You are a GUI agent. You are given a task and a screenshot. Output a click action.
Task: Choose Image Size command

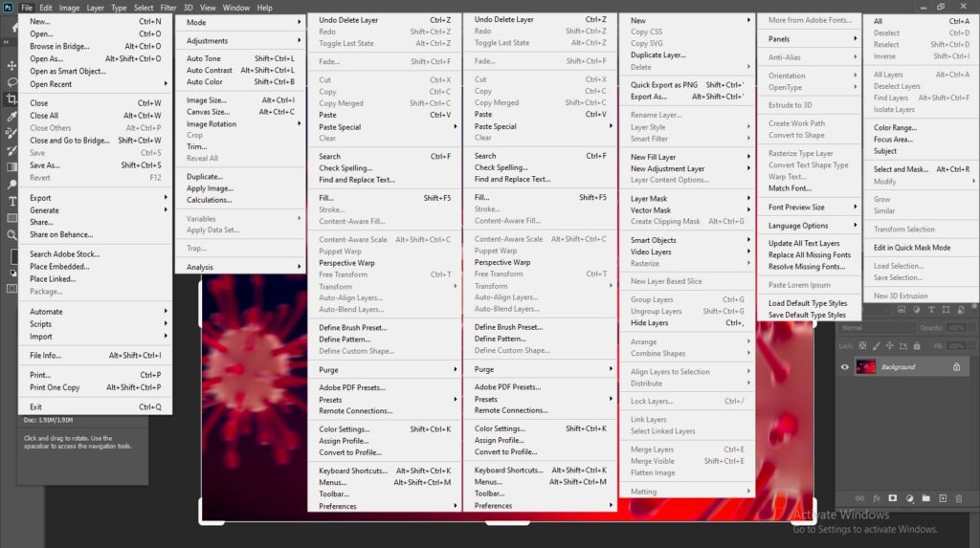240,100
